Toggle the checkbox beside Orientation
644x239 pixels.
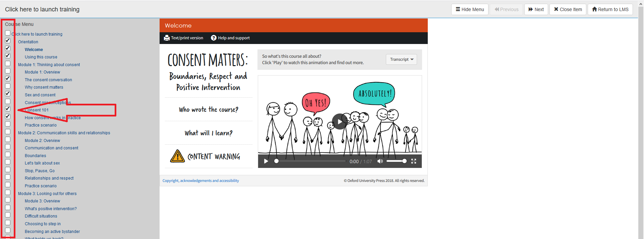tap(8, 41)
